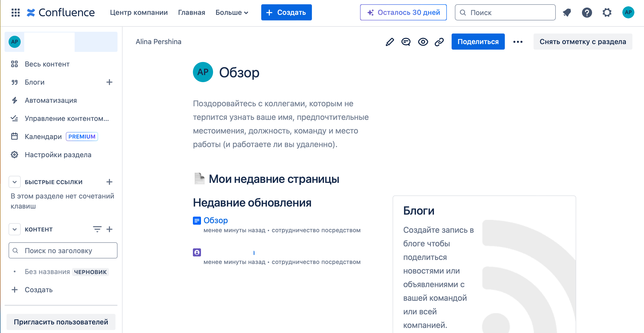Click Alina Pershina breadcrumb
The width and height of the screenshot is (644, 333).
pyautogui.click(x=158, y=42)
